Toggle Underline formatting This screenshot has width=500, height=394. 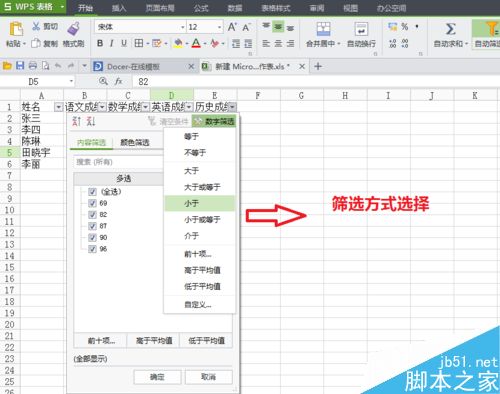pos(124,43)
